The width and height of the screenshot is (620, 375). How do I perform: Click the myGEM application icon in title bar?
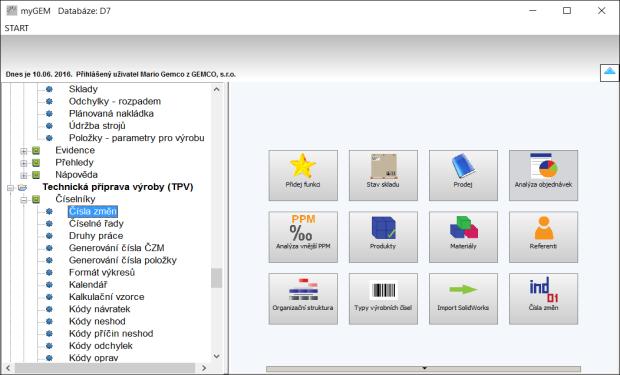[x=12, y=11]
